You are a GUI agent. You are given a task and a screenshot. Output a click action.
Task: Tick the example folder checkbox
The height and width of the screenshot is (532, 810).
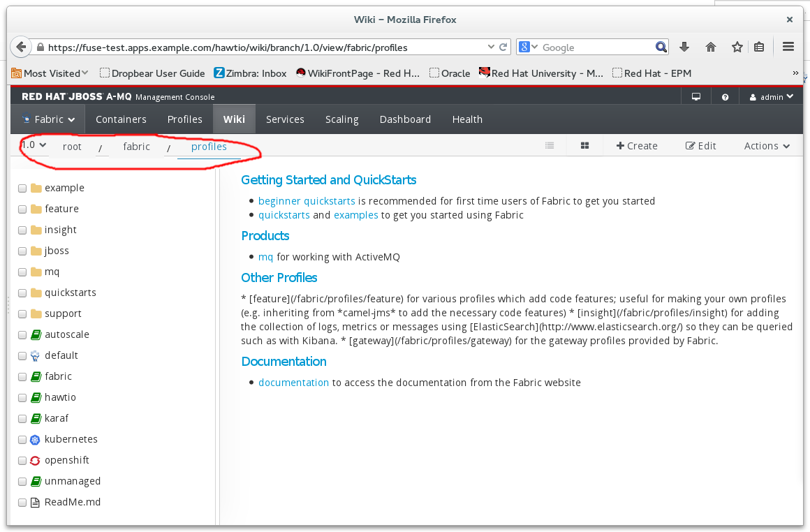(x=22, y=188)
